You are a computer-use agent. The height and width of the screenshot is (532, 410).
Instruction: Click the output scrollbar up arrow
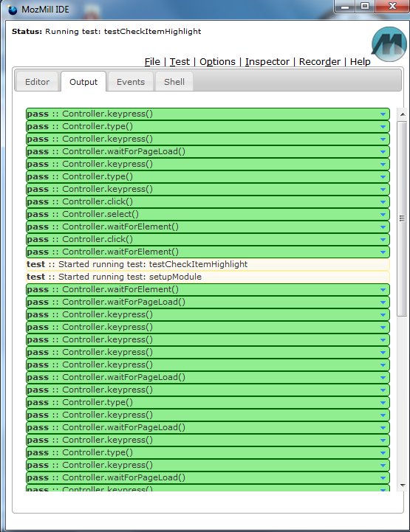(403, 114)
